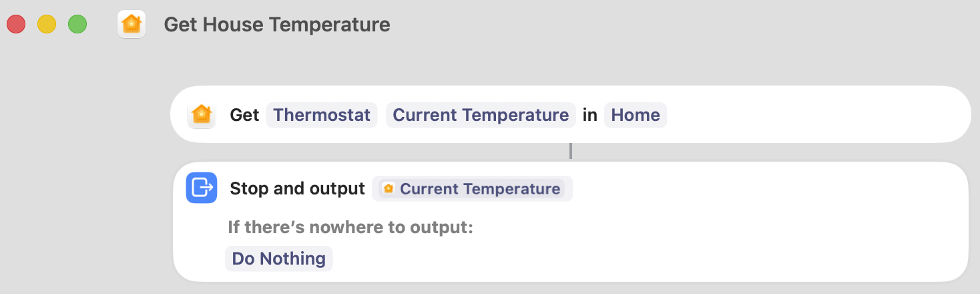The height and width of the screenshot is (294, 980).
Task: Open the Do Nothing fallback options
Action: click(278, 259)
